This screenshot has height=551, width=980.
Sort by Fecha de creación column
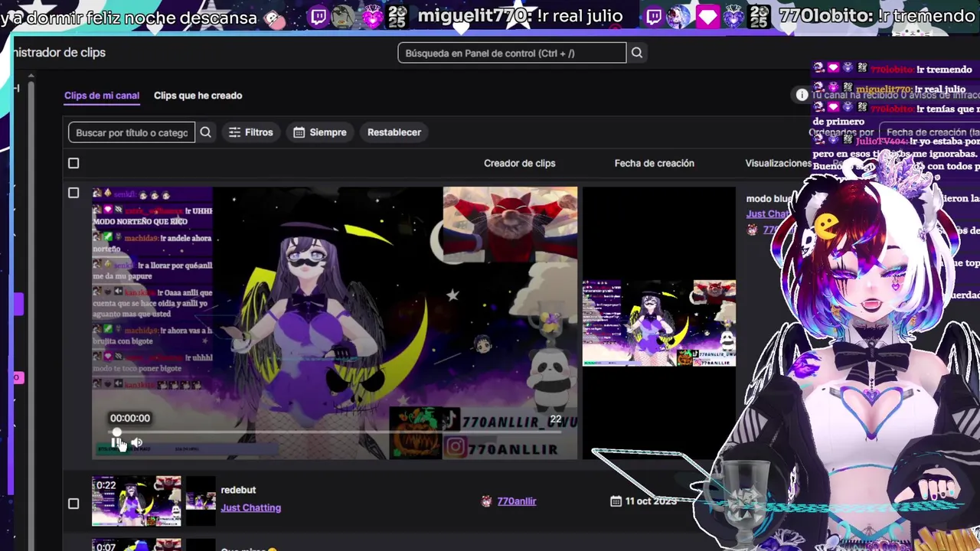tap(654, 163)
